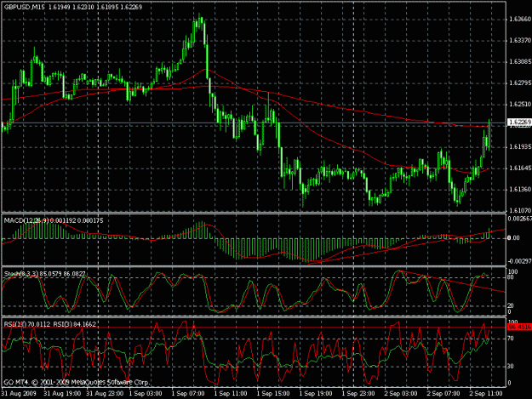Select the 1.61935 price scale label
Viewport: 532px width, 399px height.
(520, 147)
